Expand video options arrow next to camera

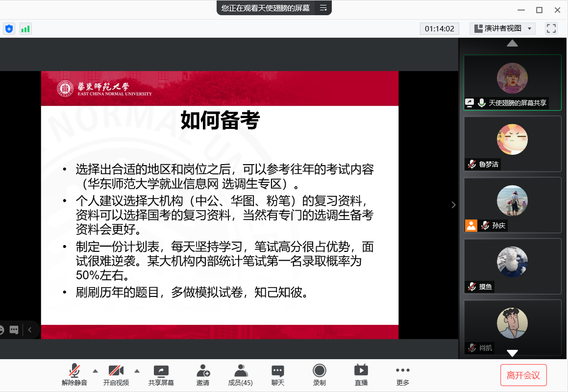coord(137,370)
